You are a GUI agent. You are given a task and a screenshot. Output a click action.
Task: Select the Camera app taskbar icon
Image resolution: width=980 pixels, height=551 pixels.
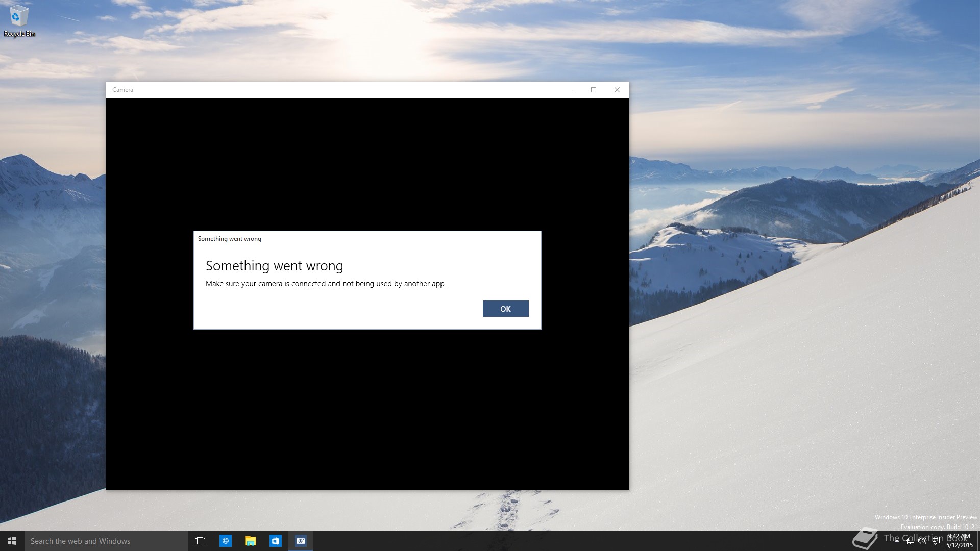pyautogui.click(x=301, y=541)
